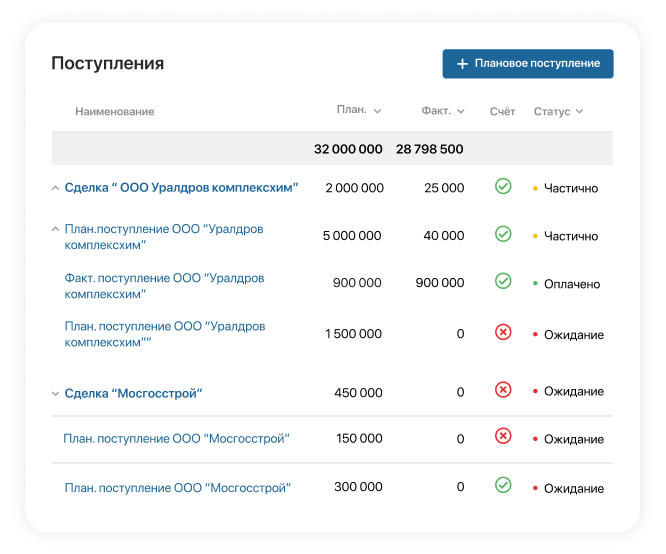Click red cross invoice icon in 150 000 row
Viewport: 666px width, 554px height.
point(503,436)
